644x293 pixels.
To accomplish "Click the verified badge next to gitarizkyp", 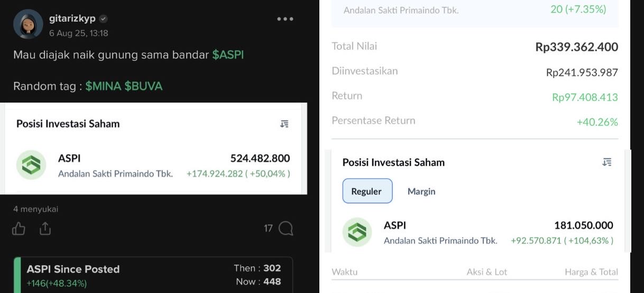I will click(x=104, y=19).
